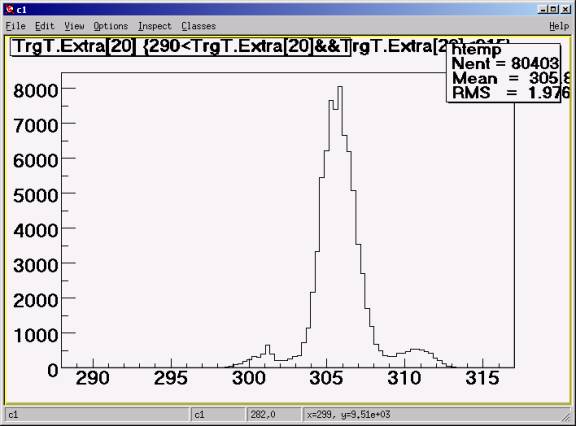
Task: Minimize the c1 canvas window
Action: pyautogui.click(x=543, y=10)
